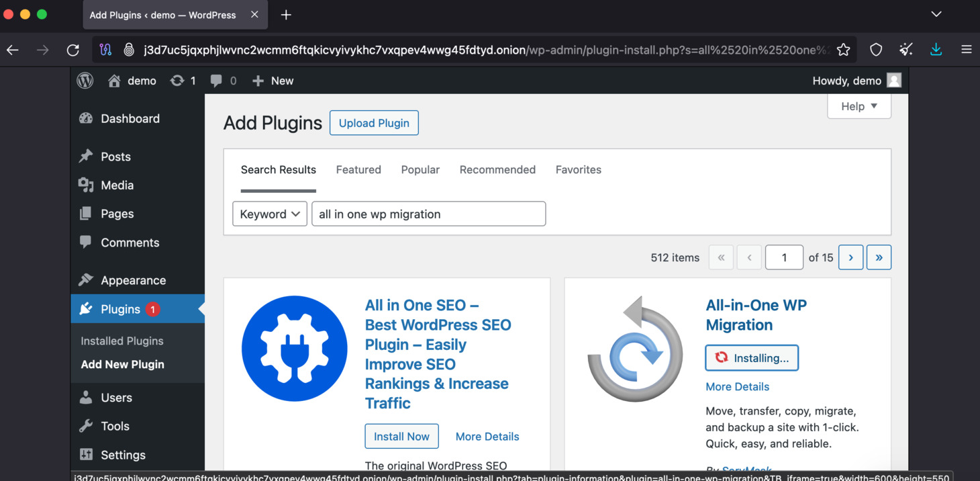Click the WordPress logo in admin bar
The height and width of the screenshot is (481, 980).
pos(85,81)
